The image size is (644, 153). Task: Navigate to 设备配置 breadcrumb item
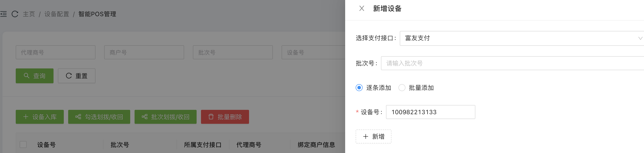coord(57,14)
